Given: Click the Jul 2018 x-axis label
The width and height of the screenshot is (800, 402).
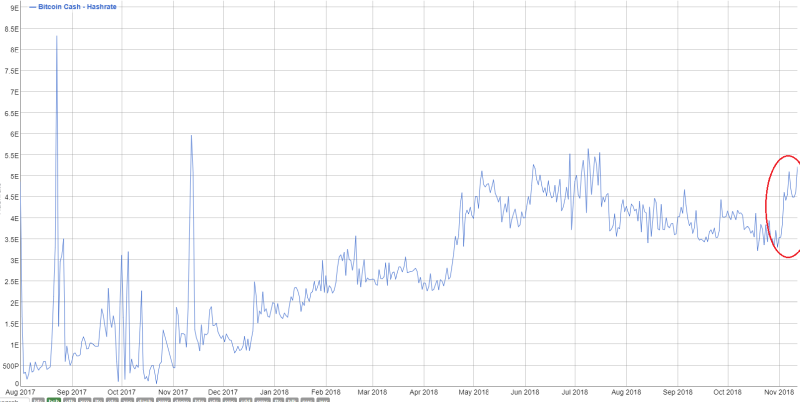Looking at the screenshot, I should [x=575, y=391].
